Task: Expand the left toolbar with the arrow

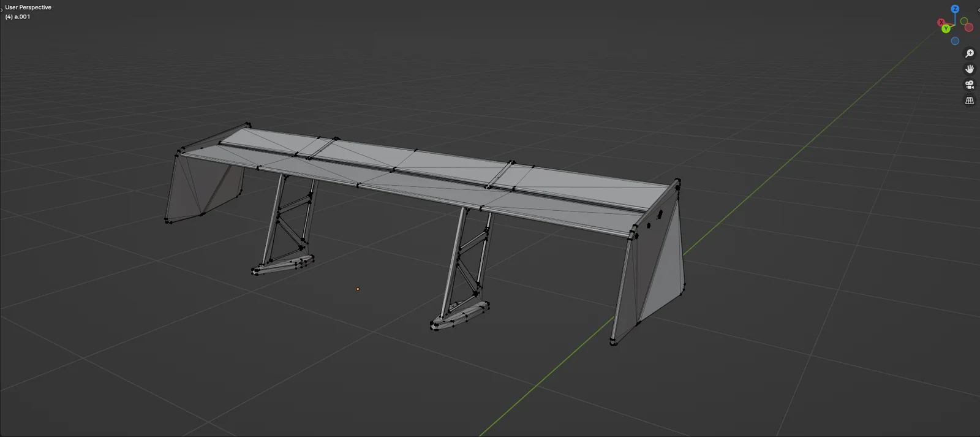Action: click(x=2, y=9)
